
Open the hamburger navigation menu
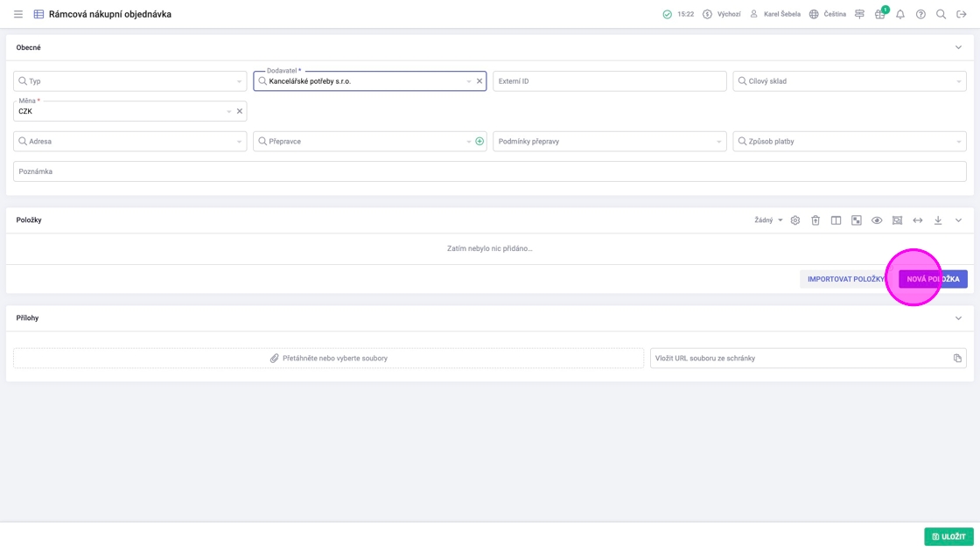[18, 14]
